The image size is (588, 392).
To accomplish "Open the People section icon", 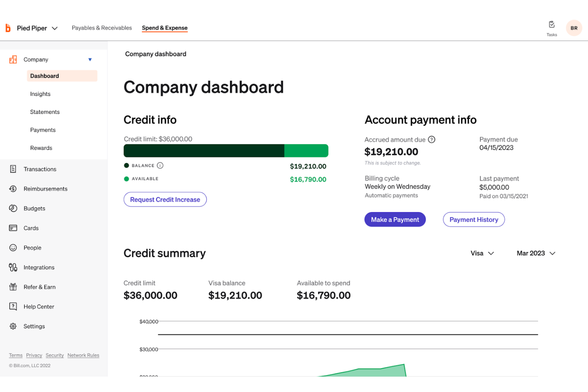I will pos(13,247).
